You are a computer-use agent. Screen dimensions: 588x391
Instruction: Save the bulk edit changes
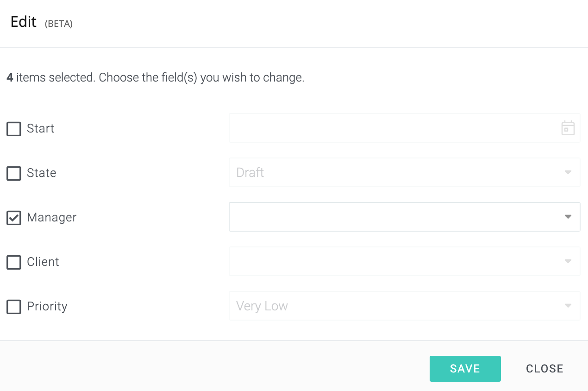point(465,369)
